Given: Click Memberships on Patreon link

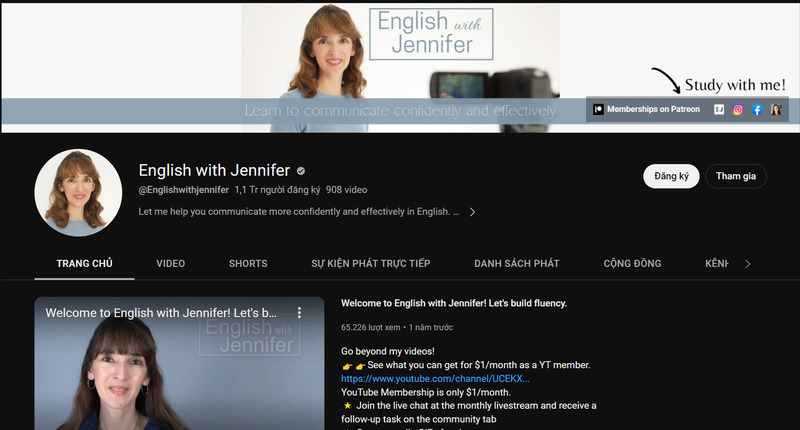Looking at the screenshot, I should [x=653, y=109].
